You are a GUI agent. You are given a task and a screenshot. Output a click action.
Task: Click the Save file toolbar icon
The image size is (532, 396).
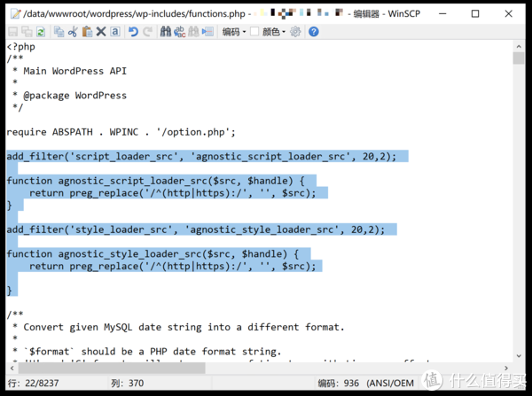pos(13,32)
